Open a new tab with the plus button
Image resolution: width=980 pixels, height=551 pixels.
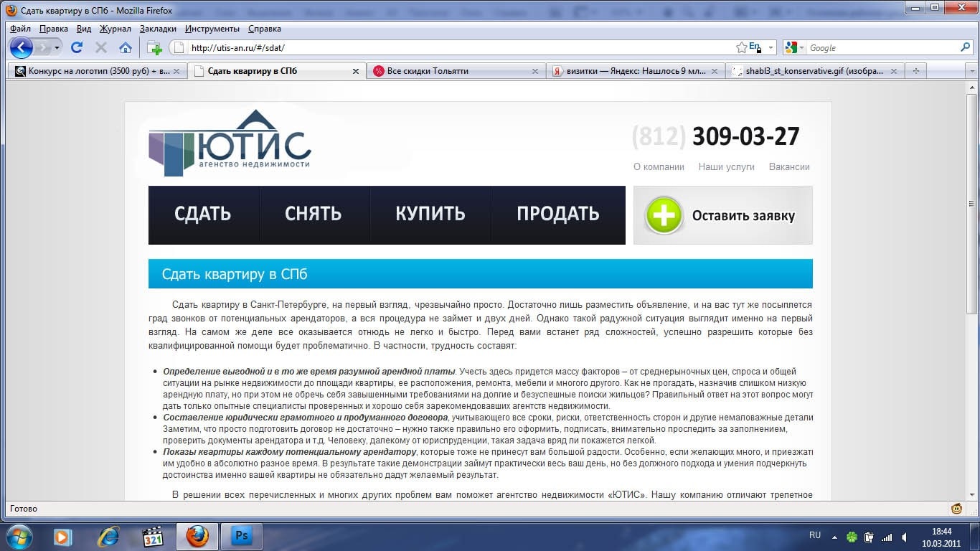[x=915, y=71]
